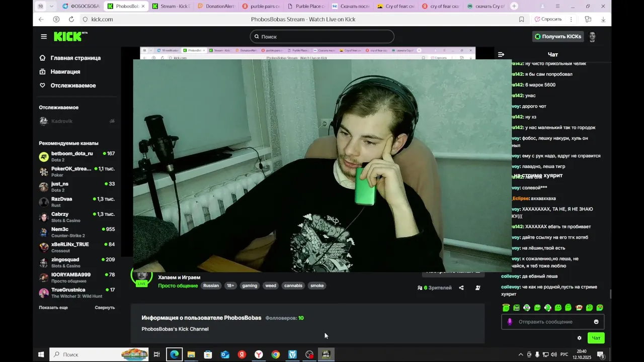Image resolution: width=644 pixels, height=362 pixels.
Task: Click the browser back arrow
Action: (x=41, y=19)
